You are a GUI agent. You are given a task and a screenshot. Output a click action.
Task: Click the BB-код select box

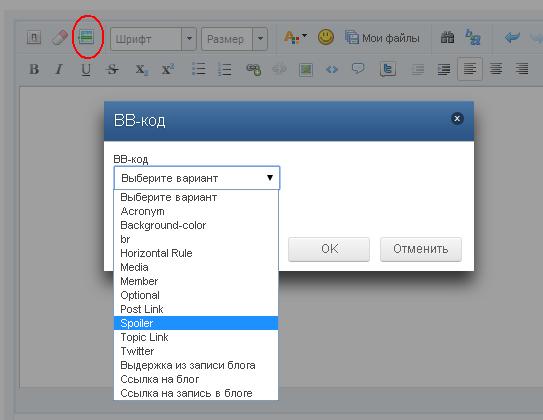[197, 178]
